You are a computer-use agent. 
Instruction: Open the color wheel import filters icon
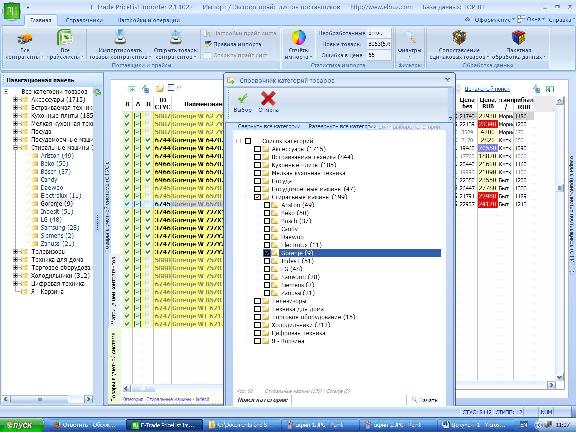click(x=299, y=38)
